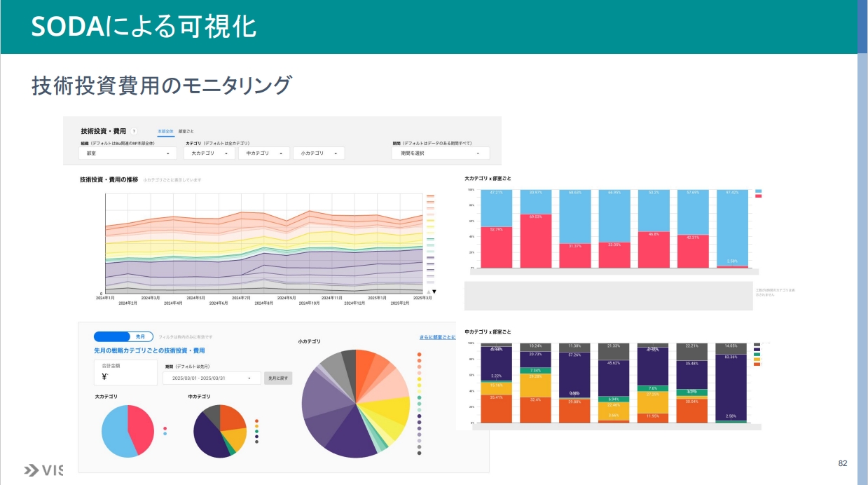The image size is (868, 485).
Task: Click the help question mark beside 技術投資・費用
Action: click(x=134, y=131)
